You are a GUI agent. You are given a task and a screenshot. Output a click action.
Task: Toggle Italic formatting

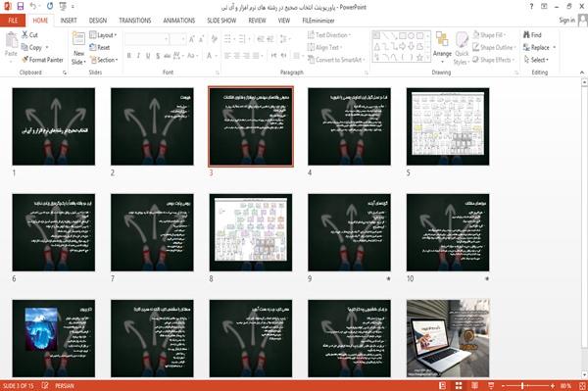pyautogui.click(x=138, y=56)
